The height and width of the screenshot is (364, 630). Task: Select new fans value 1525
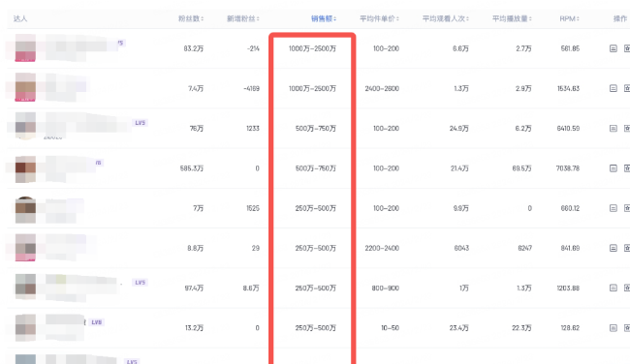pyautogui.click(x=253, y=208)
